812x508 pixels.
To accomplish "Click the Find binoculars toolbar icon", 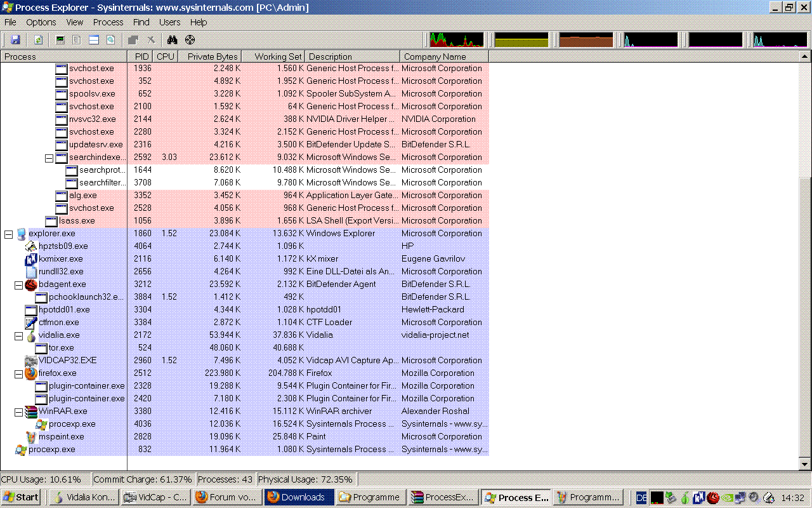I will click(x=172, y=40).
